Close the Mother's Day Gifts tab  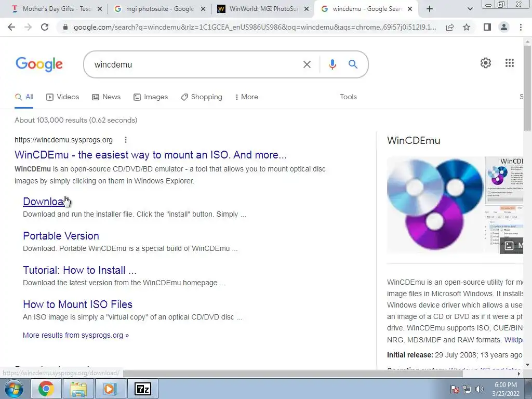coord(100,9)
